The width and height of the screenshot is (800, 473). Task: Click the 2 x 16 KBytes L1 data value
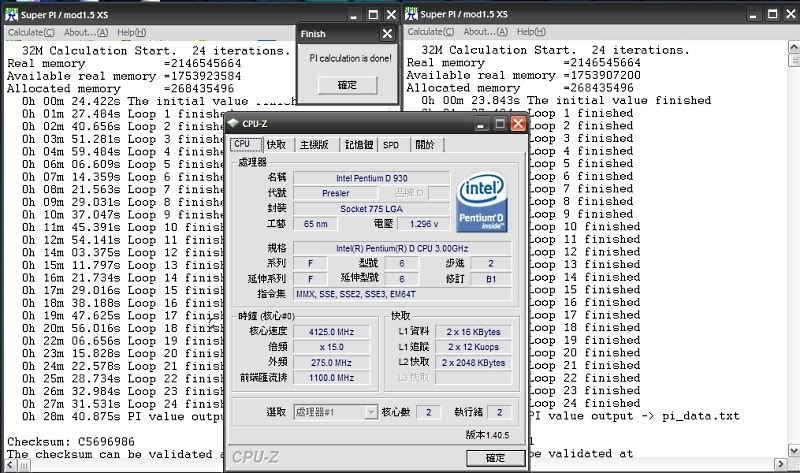(x=473, y=332)
